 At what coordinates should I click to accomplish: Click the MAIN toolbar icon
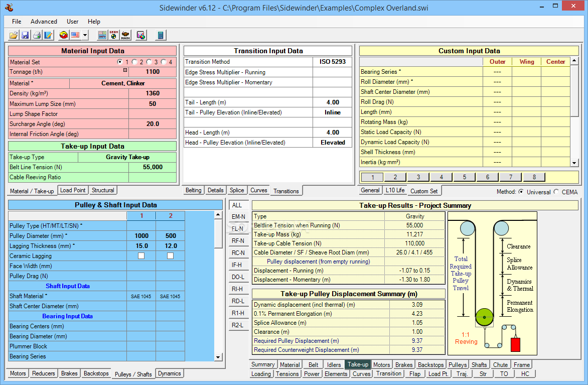pyautogui.click(x=125, y=35)
